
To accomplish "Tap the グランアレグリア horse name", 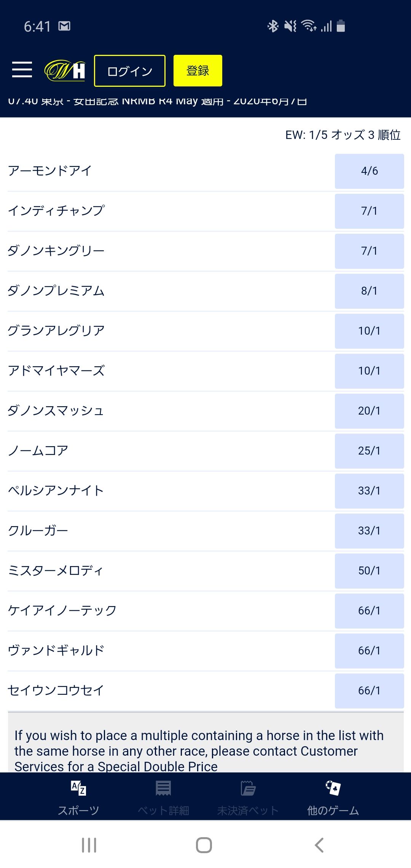I will 56,330.
